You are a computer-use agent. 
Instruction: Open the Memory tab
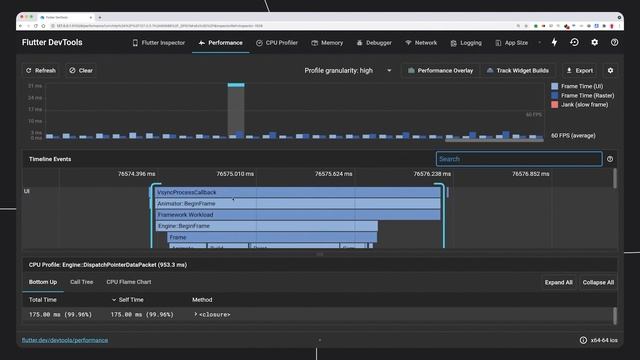click(x=327, y=43)
